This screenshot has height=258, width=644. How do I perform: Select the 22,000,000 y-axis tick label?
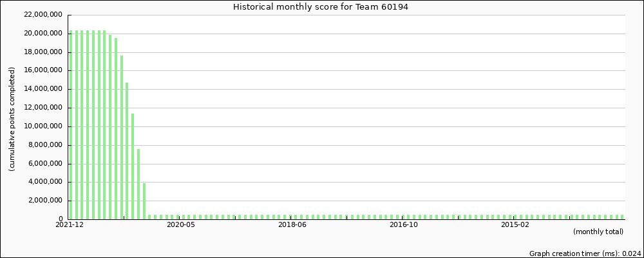pyautogui.click(x=41, y=15)
